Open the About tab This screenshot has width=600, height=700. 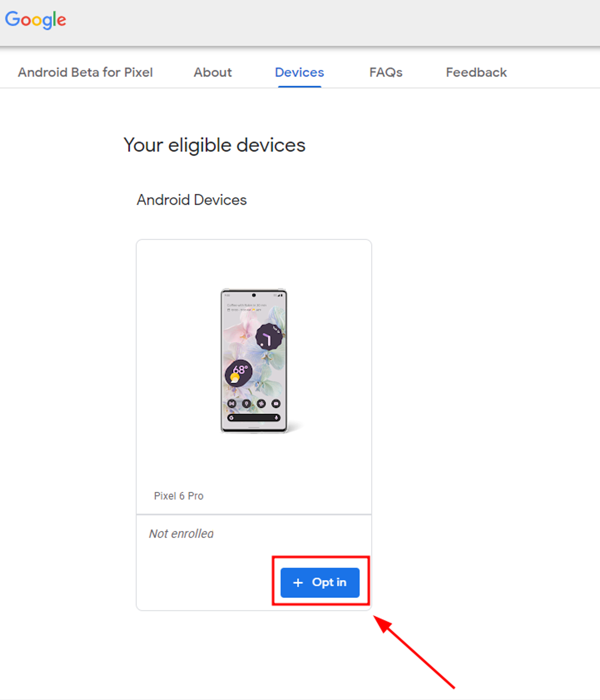[x=212, y=72]
